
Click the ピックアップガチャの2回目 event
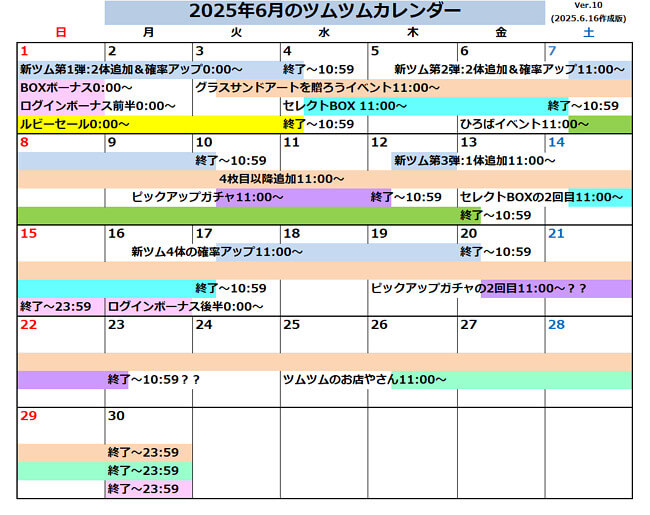pos(479,288)
